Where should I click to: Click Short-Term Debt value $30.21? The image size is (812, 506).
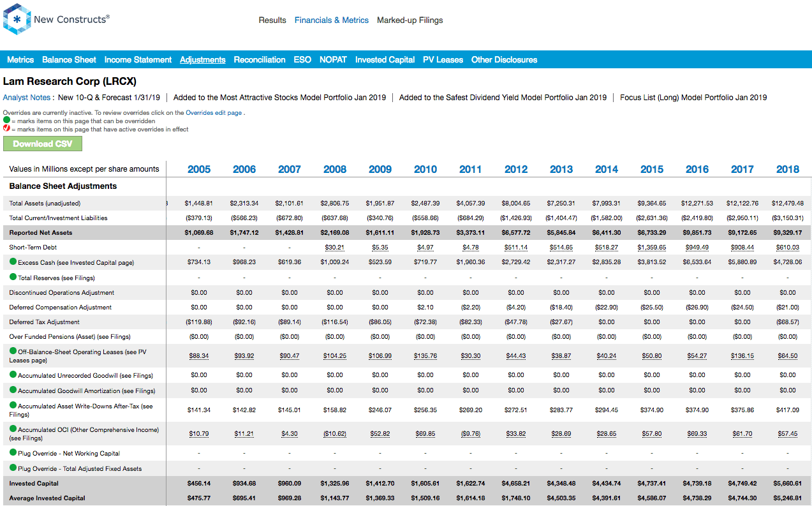335,247
